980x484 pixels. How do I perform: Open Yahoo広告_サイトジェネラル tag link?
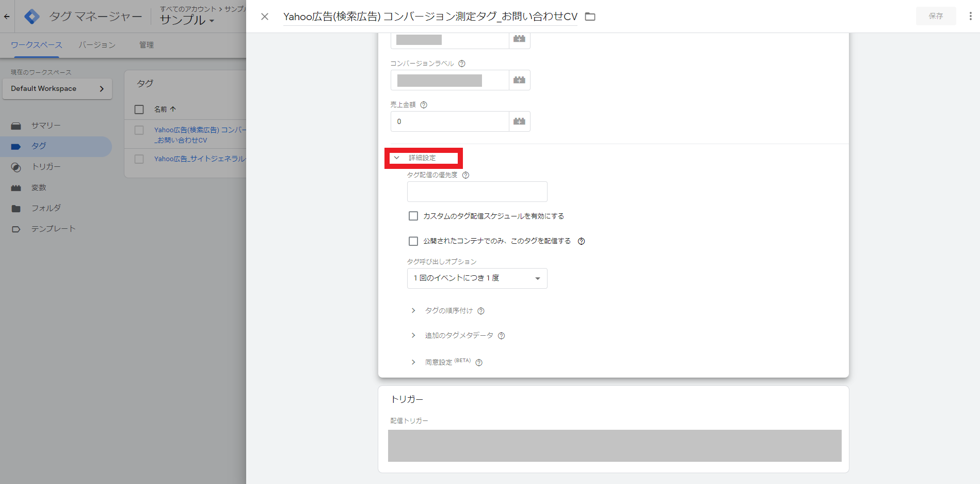click(200, 159)
